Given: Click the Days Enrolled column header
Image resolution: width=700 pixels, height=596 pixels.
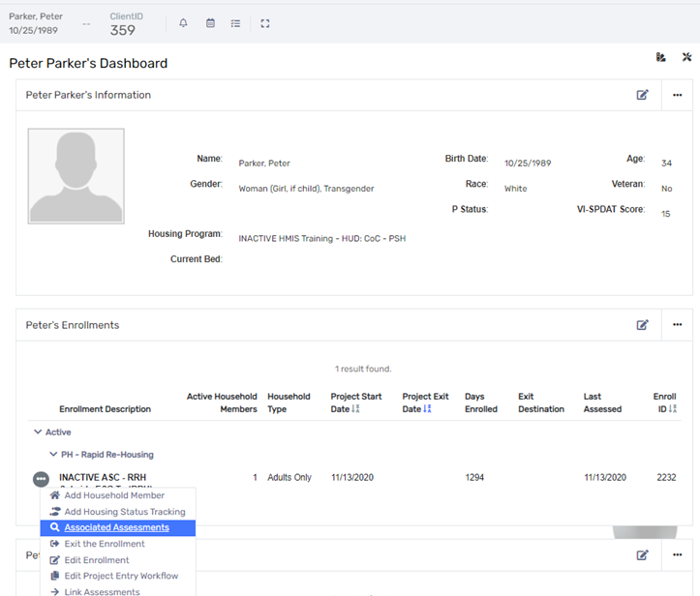Looking at the screenshot, I should pos(481,402).
